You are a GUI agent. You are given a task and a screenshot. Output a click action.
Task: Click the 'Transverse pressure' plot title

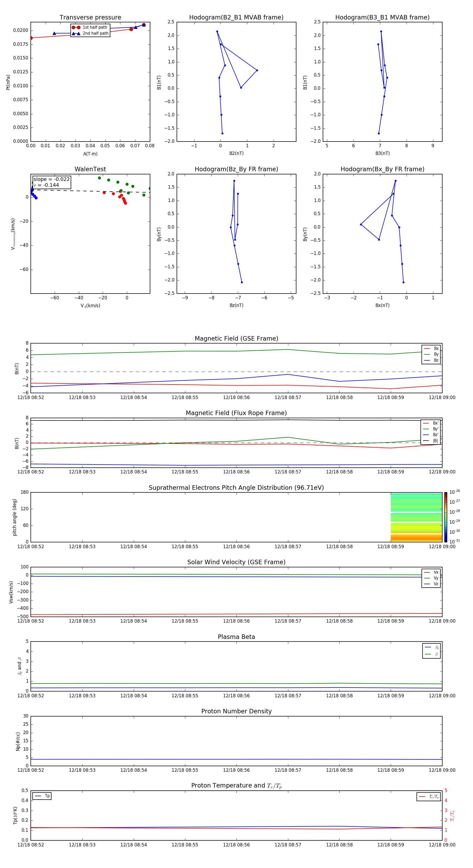[x=90, y=18]
